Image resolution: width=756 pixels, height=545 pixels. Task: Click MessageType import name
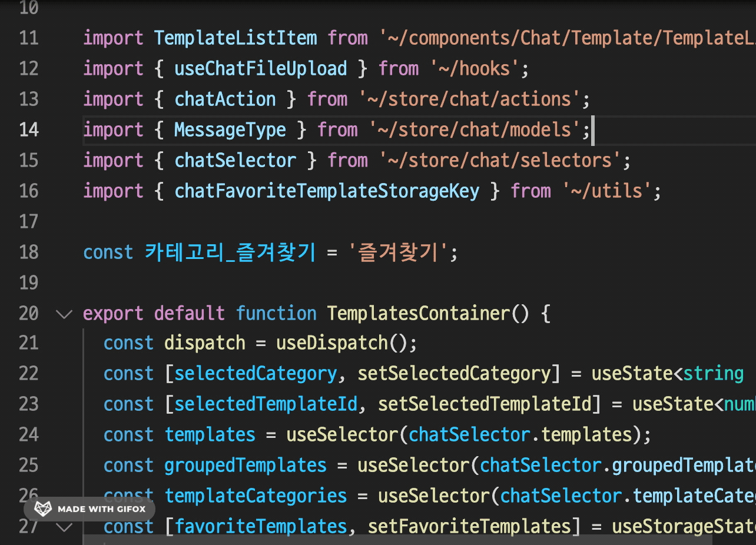pyautogui.click(x=230, y=130)
